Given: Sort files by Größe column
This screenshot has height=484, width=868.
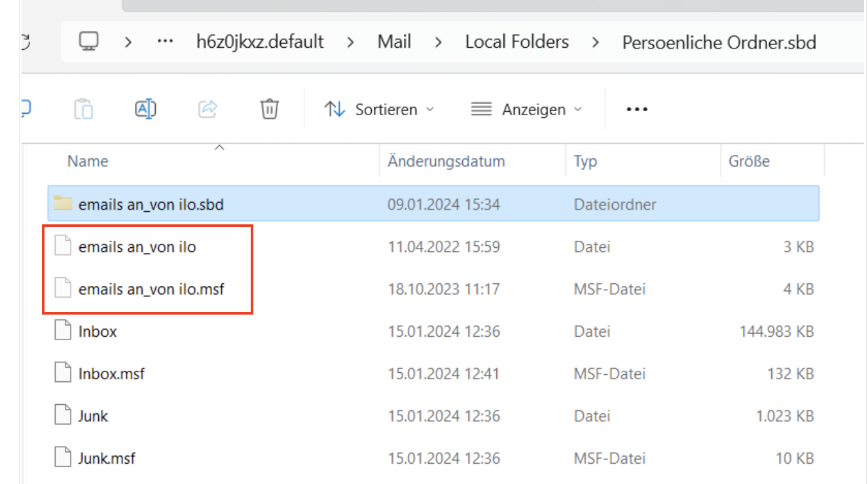Looking at the screenshot, I should (x=749, y=161).
